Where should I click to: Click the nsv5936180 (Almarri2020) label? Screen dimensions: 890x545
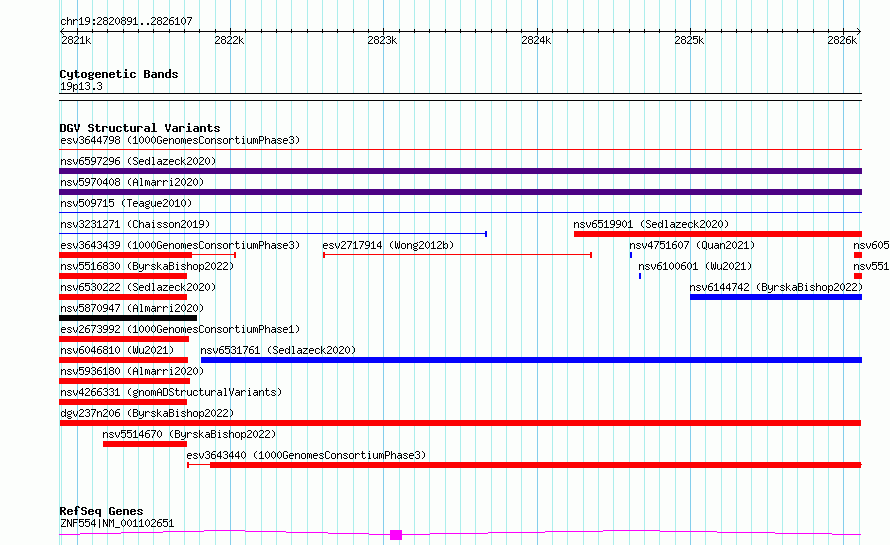coord(132,371)
